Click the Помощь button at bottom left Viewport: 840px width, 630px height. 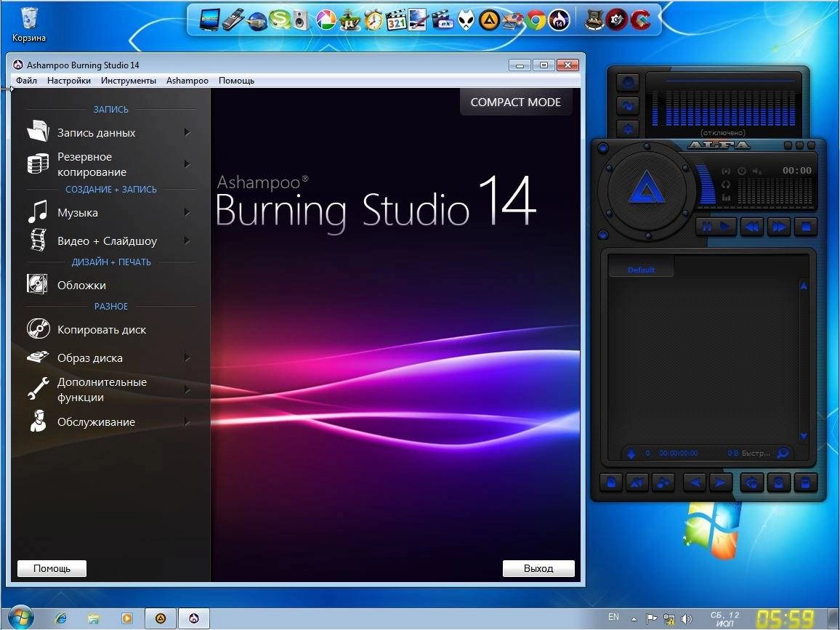(52, 568)
